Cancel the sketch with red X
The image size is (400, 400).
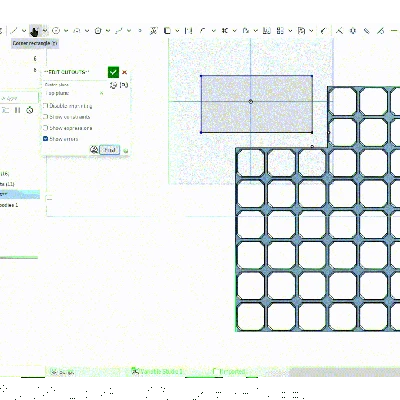pos(125,72)
